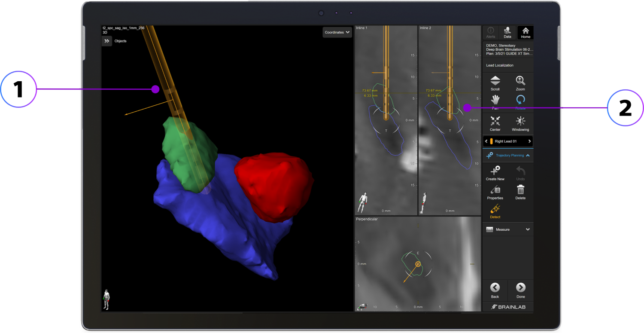Activate Scroll mode
This screenshot has width=644, height=333.
click(495, 83)
